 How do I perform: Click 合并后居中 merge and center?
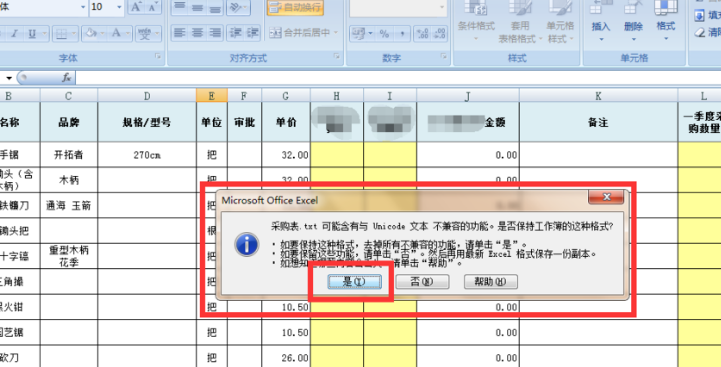point(300,33)
